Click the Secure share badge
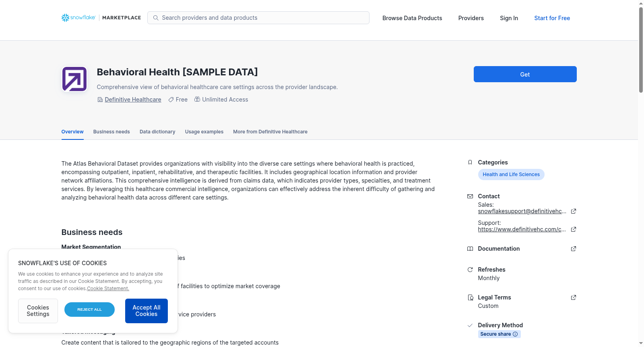The image size is (644, 347). click(x=499, y=334)
